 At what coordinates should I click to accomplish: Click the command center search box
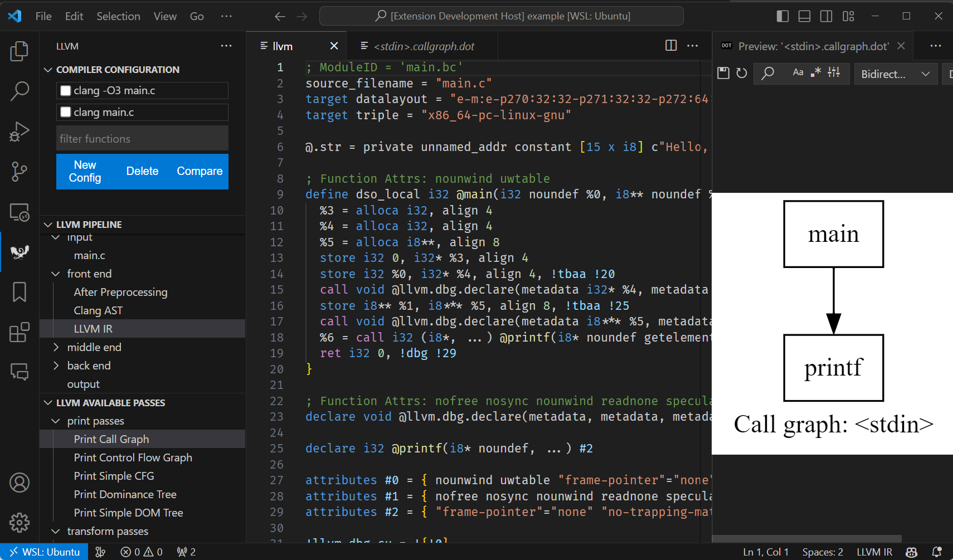tap(502, 16)
